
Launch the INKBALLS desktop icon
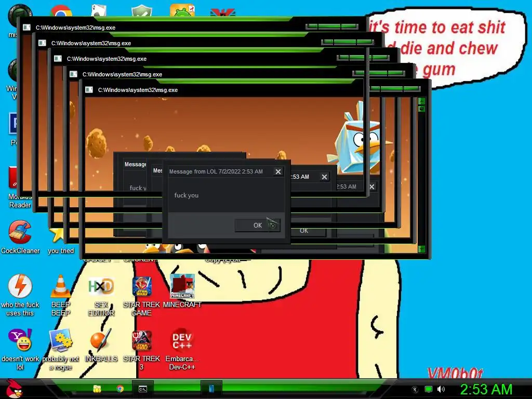(x=101, y=345)
